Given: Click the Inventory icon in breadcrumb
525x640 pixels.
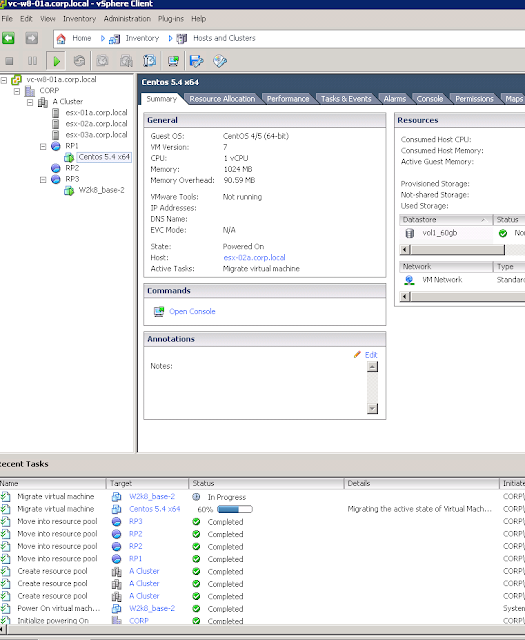Looking at the screenshot, I should [114, 39].
